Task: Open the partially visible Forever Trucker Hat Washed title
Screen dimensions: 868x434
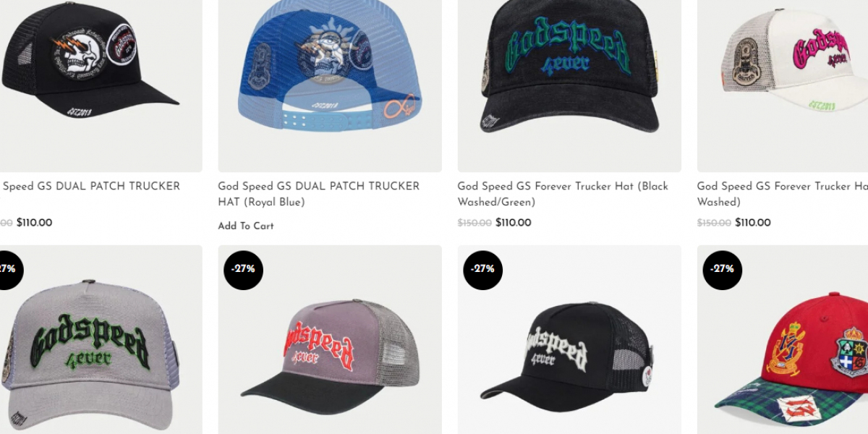Action: click(783, 194)
